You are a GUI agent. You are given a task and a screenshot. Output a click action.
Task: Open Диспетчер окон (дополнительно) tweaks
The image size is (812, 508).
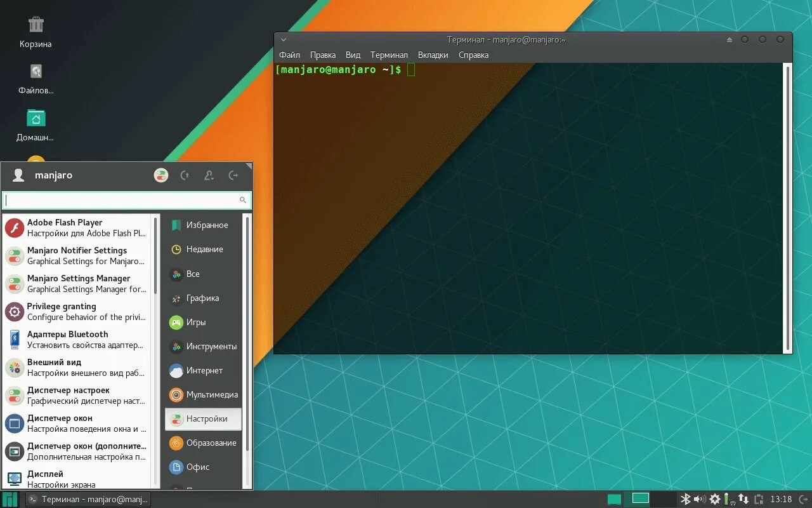point(77,451)
